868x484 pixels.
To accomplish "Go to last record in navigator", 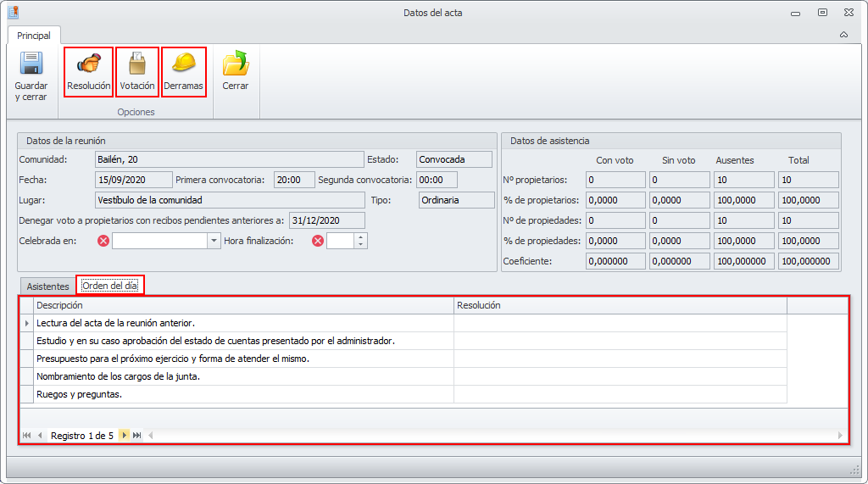I will [x=136, y=436].
